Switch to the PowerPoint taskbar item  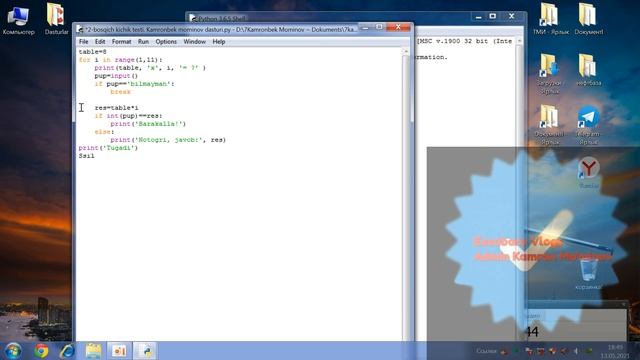pyautogui.click(x=119, y=351)
